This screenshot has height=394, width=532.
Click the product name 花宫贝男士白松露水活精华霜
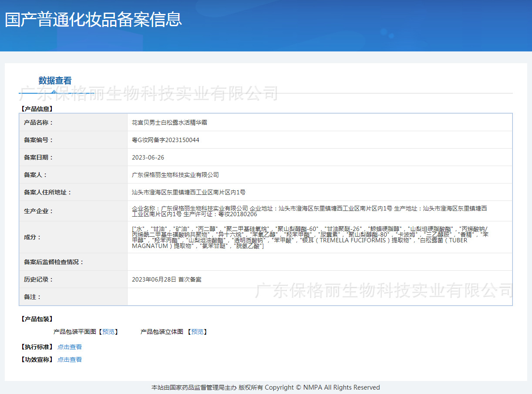tap(169, 122)
